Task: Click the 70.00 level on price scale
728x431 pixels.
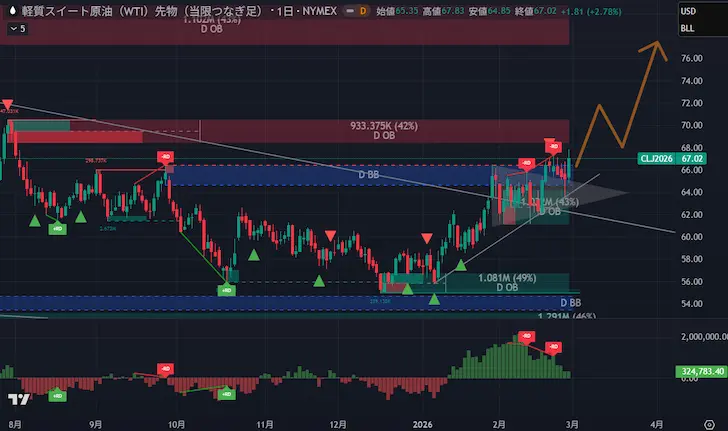Action: point(692,125)
